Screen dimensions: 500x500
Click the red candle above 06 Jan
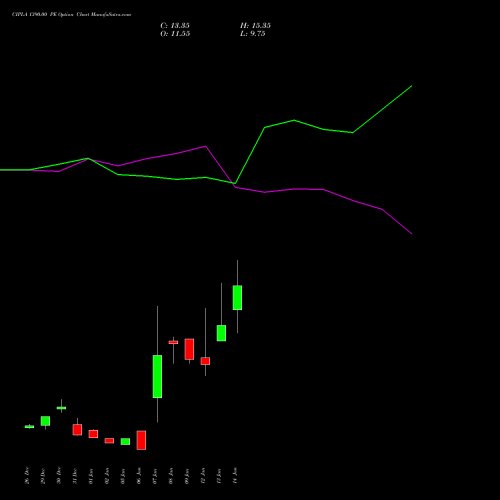tap(141, 440)
